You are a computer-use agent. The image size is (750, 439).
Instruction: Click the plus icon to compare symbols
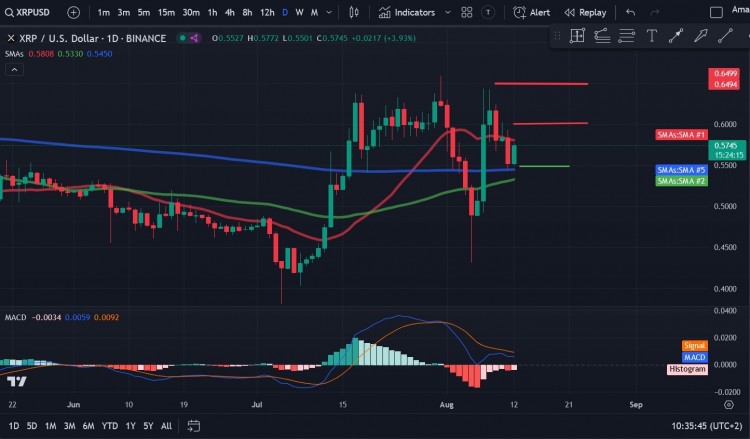coord(73,12)
